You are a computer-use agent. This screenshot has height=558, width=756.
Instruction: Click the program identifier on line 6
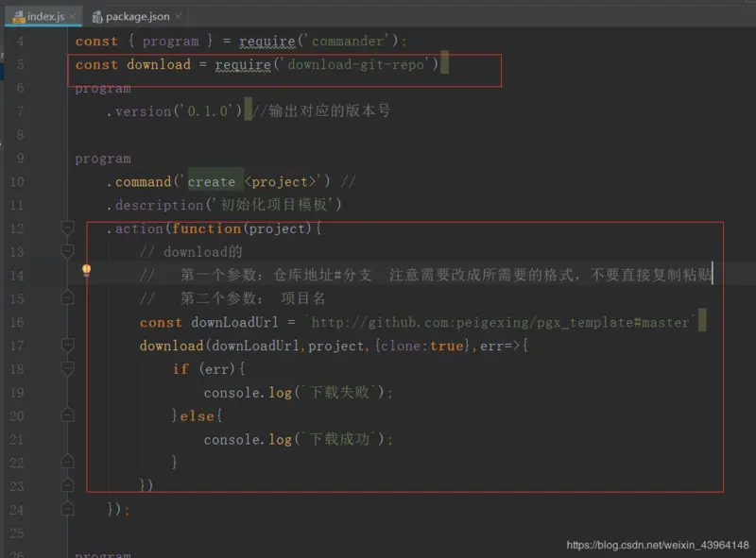[x=103, y=89]
